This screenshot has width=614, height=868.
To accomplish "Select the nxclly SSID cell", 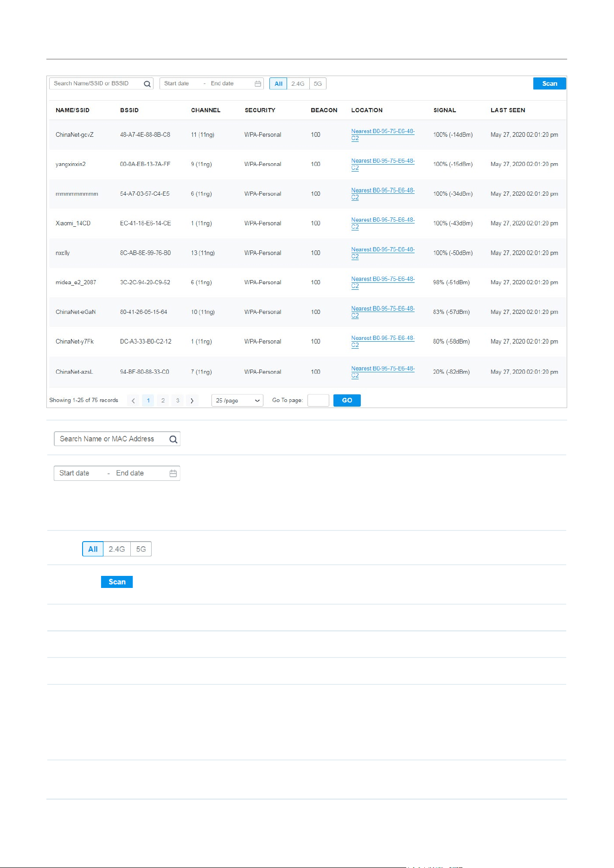I will tap(63, 253).
